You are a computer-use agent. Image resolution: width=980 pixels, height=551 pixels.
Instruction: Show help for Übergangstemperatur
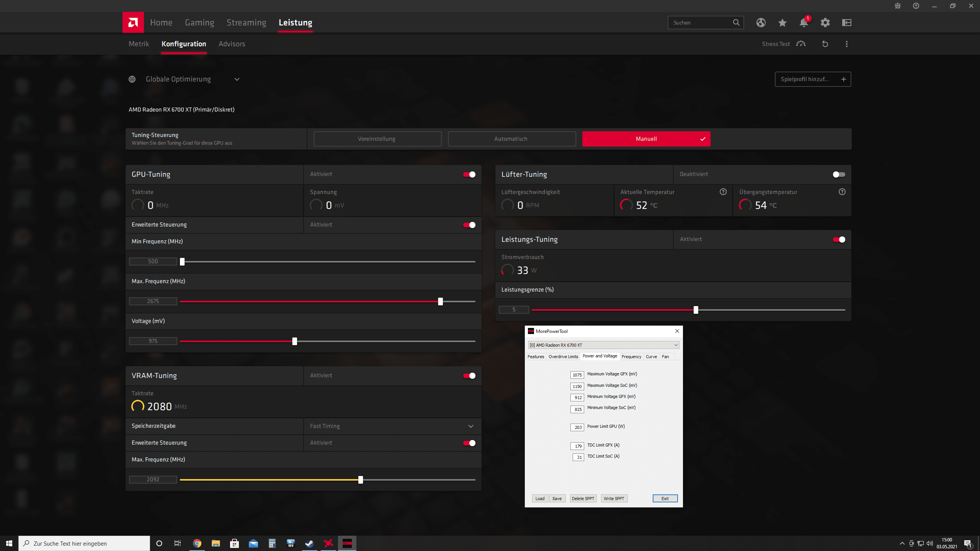point(842,192)
